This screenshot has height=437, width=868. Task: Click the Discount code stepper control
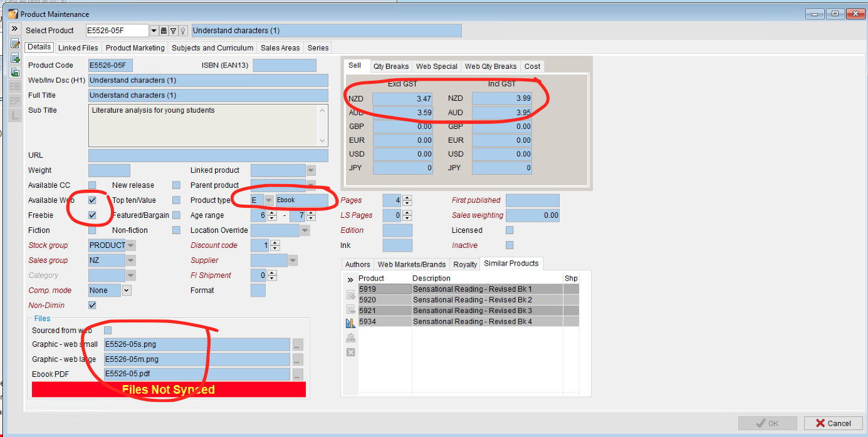pos(275,245)
